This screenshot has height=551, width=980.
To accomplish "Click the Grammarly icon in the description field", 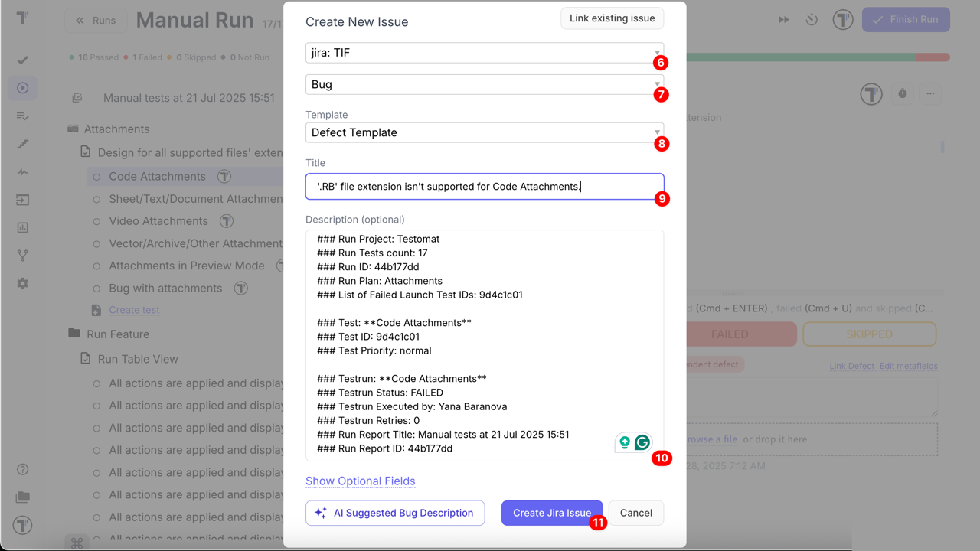I will pos(642,442).
